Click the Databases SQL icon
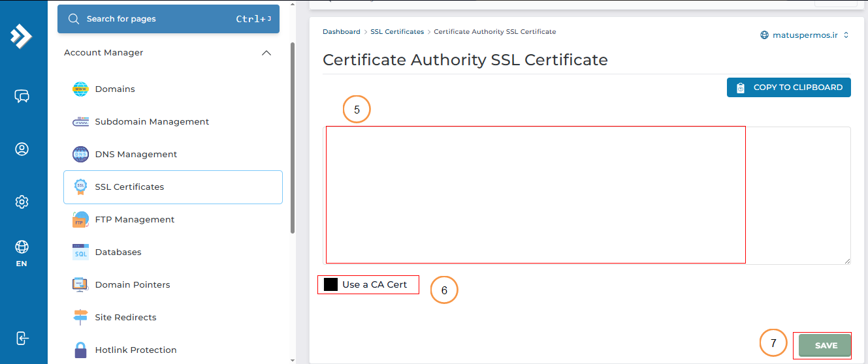Image resolution: width=868 pixels, height=364 pixels. (x=80, y=252)
